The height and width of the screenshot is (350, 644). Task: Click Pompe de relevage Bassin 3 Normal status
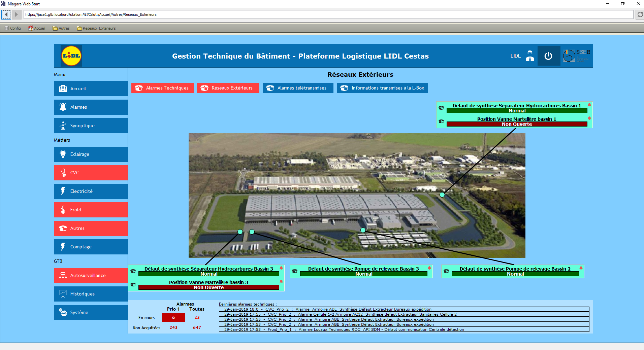(x=364, y=274)
